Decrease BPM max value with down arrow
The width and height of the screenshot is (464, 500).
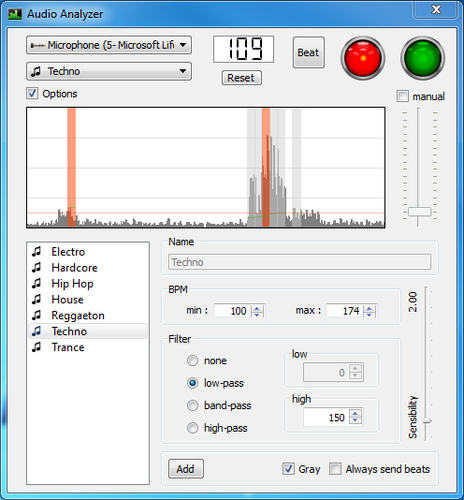pos(369,314)
